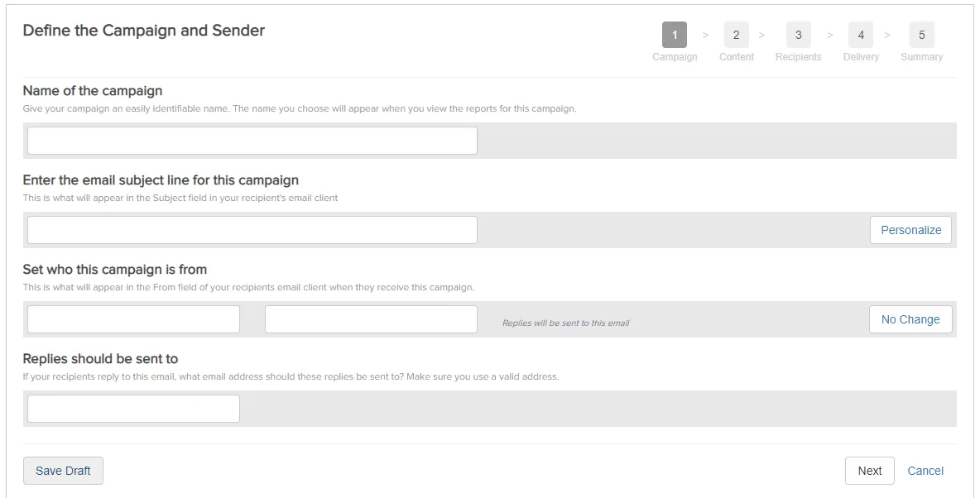Focus the email subject line field

pyautogui.click(x=252, y=229)
